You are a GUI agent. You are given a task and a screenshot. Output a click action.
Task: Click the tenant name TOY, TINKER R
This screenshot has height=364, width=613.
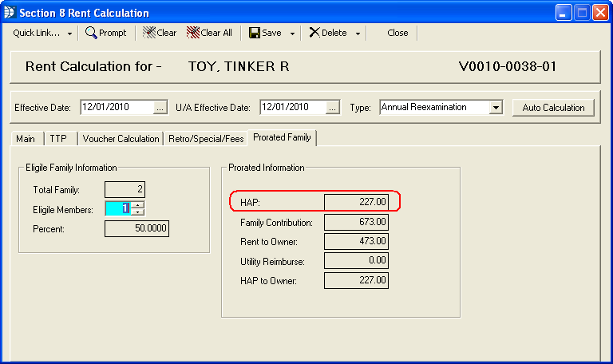point(239,66)
